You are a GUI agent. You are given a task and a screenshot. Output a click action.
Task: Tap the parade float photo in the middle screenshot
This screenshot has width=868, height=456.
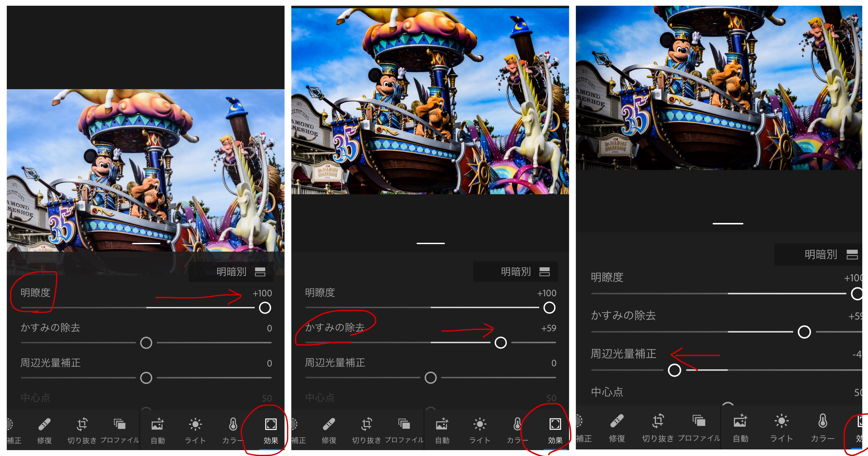point(430,101)
